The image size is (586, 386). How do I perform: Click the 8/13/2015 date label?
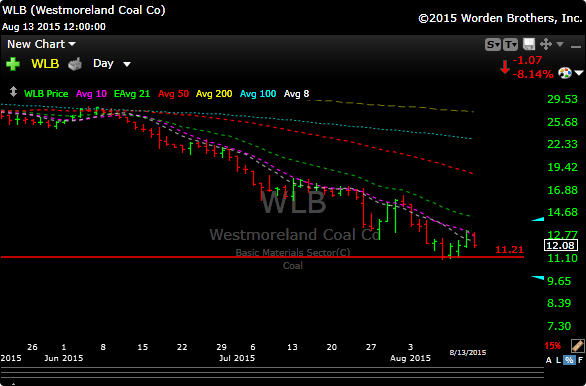(x=468, y=352)
